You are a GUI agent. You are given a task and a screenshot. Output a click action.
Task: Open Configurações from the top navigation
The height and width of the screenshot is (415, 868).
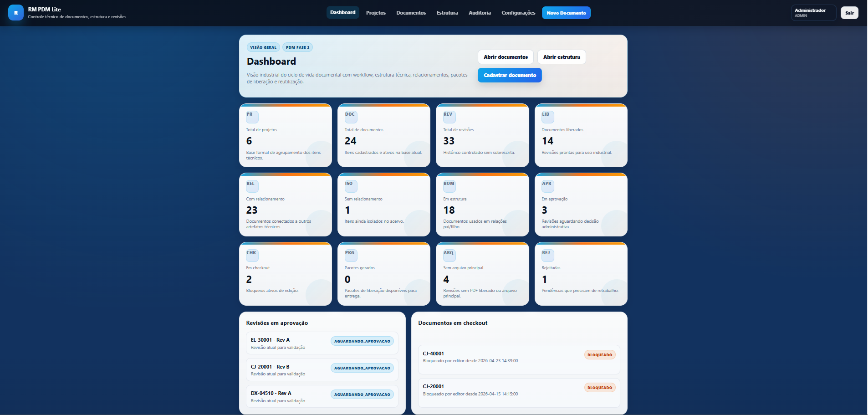[x=518, y=13]
